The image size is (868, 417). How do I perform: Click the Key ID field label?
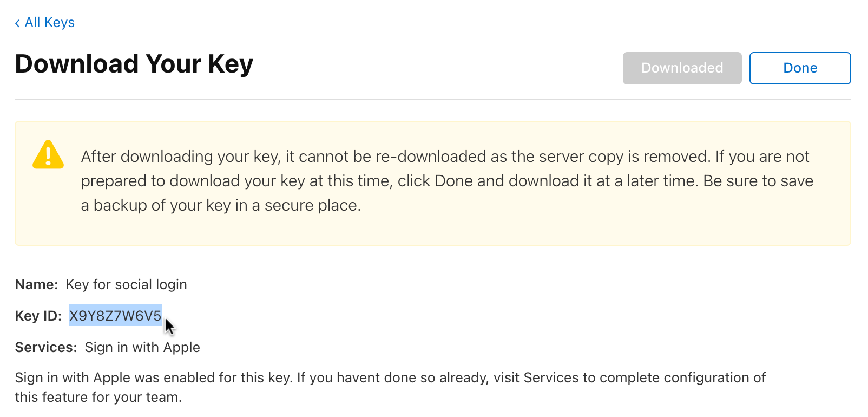tap(38, 315)
